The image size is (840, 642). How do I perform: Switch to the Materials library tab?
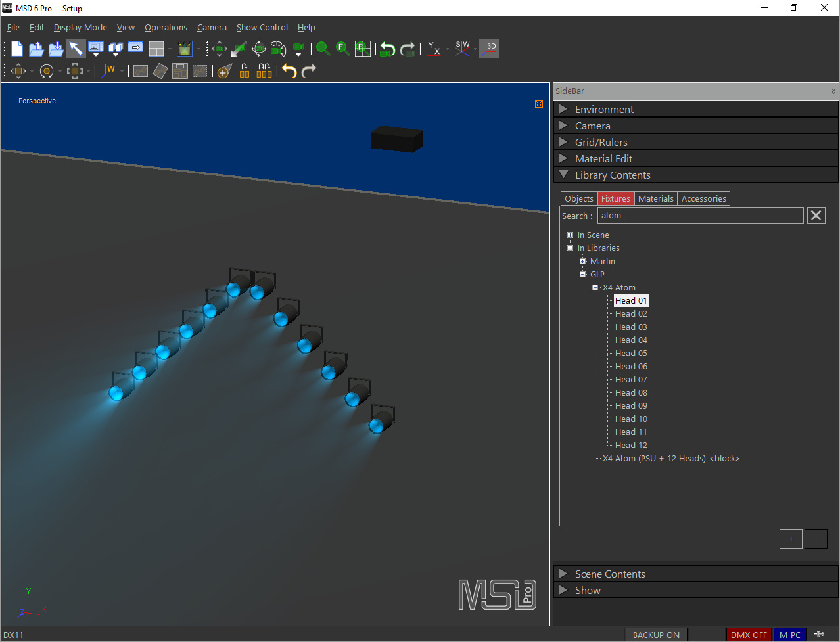pos(656,198)
